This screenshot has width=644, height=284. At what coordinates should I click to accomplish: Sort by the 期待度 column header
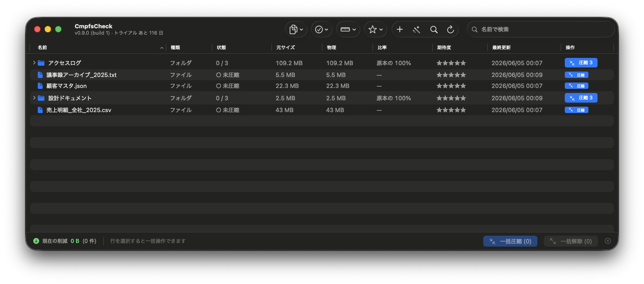(x=444, y=47)
